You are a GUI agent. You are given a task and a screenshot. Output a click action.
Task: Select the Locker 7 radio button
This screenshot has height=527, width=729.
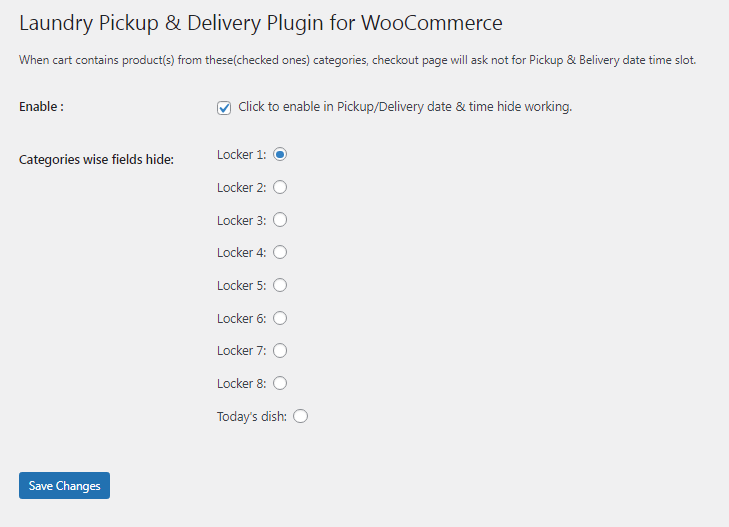(x=280, y=350)
